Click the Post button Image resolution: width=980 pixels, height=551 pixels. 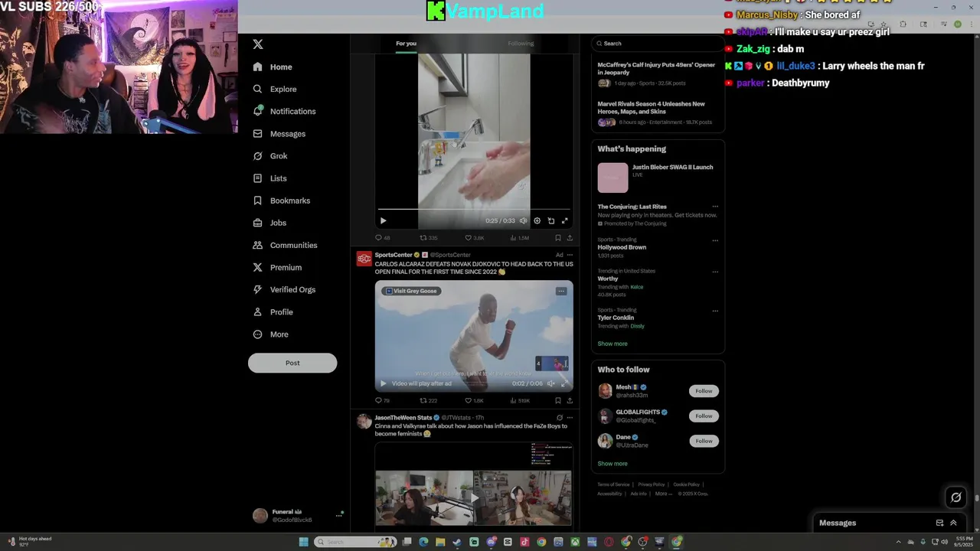coord(292,363)
